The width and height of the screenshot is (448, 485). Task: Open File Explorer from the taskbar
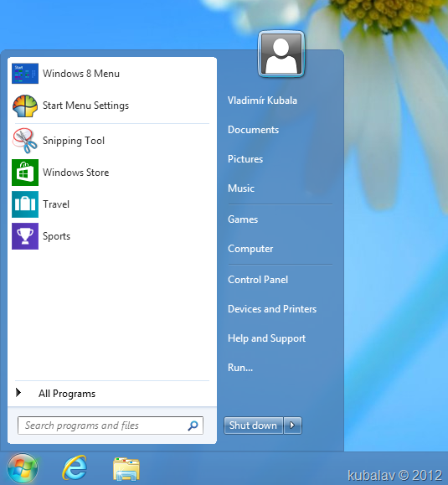click(x=126, y=469)
